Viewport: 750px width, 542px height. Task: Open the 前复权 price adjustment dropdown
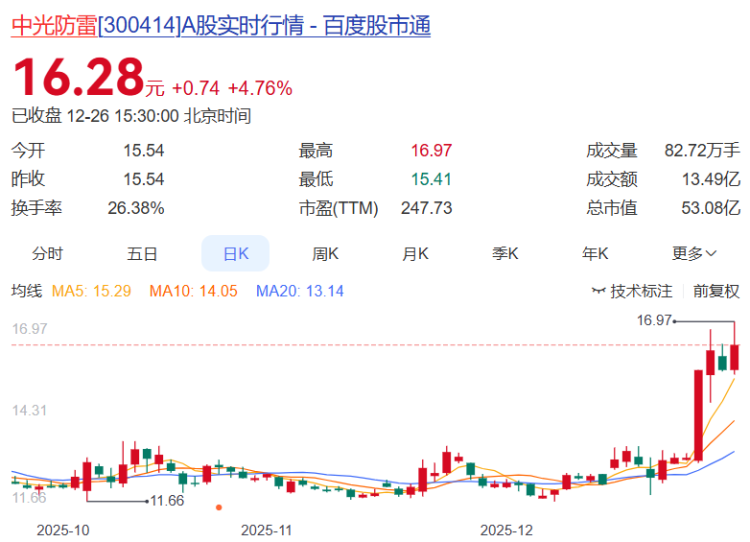(x=716, y=291)
